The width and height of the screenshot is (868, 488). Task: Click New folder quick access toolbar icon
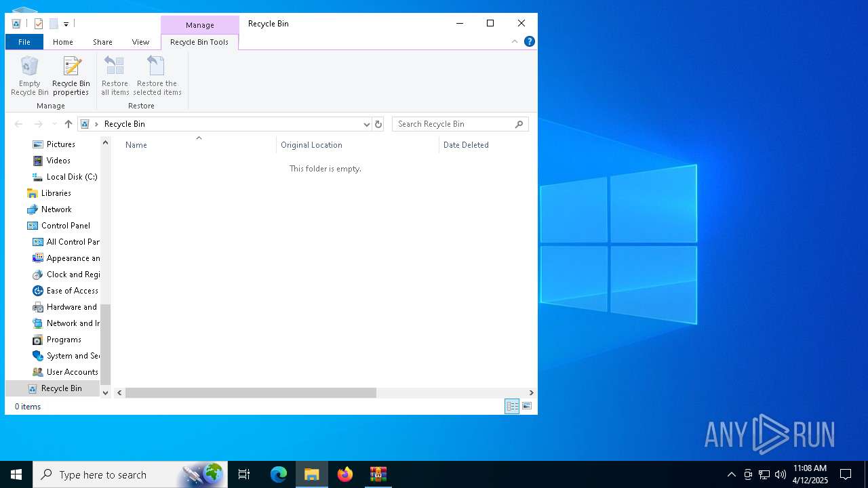tap(54, 24)
